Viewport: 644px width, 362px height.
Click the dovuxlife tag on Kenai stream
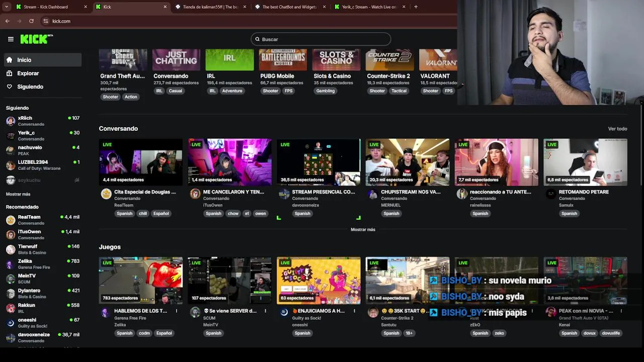[611, 333]
